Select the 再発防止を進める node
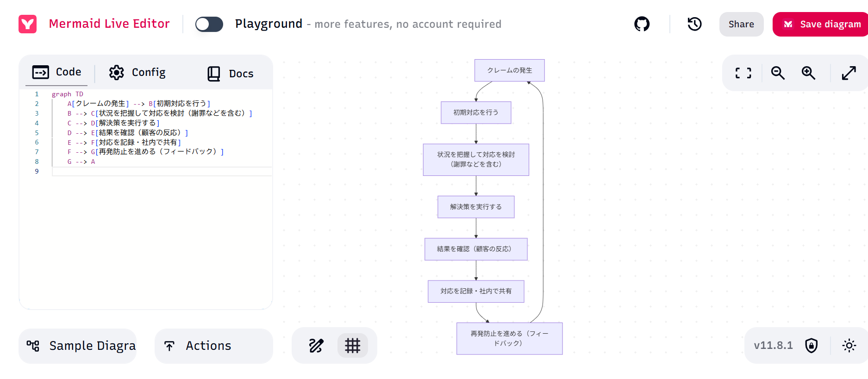The image size is (868, 379). click(x=509, y=338)
